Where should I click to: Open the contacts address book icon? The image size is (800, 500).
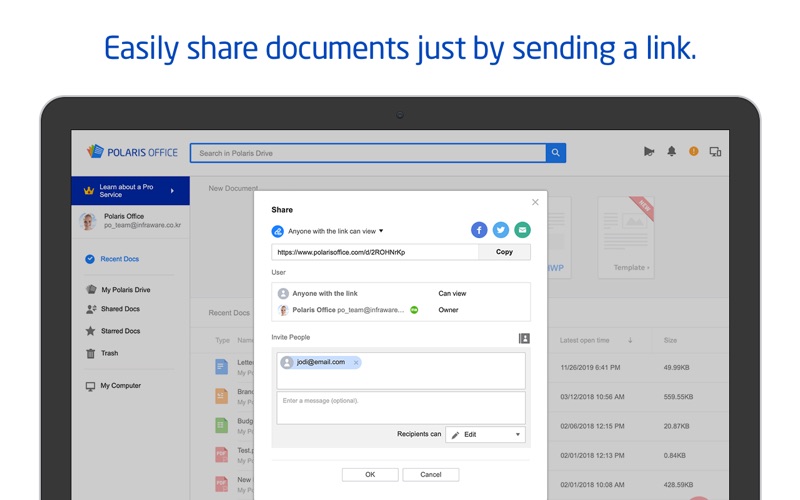click(524, 338)
